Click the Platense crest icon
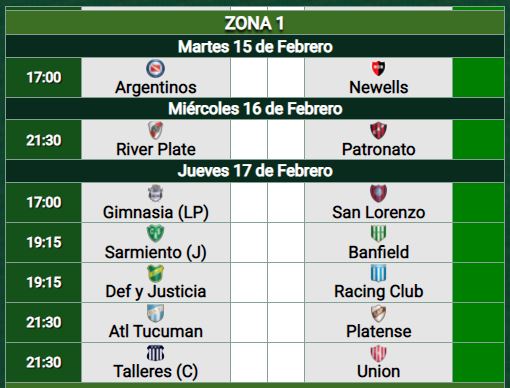 click(378, 313)
